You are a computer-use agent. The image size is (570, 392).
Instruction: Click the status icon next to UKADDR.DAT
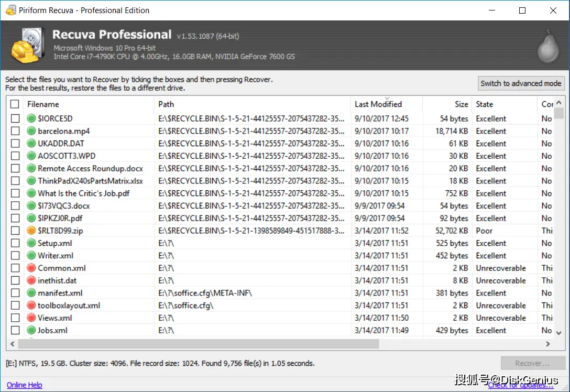coord(31,143)
